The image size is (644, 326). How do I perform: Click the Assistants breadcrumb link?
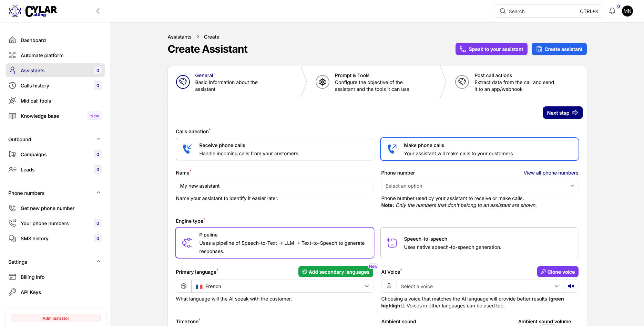180,37
